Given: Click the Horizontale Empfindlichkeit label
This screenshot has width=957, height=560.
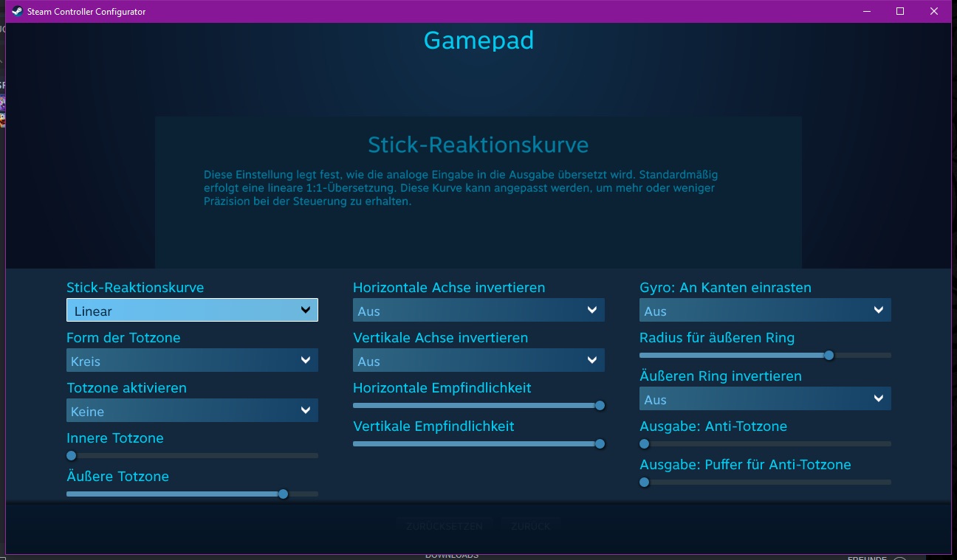Looking at the screenshot, I should (442, 387).
